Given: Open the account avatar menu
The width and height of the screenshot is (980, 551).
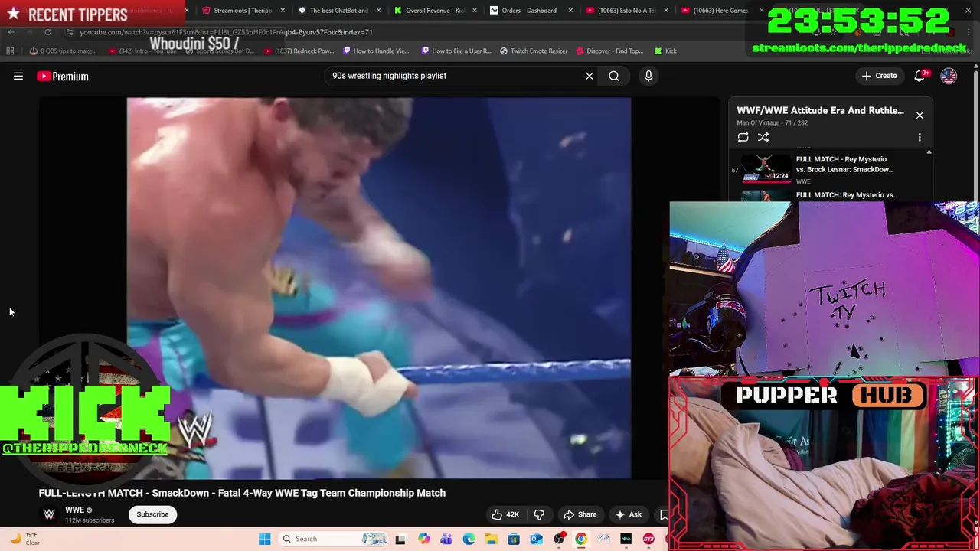Looking at the screenshot, I should pyautogui.click(x=949, y=76).
